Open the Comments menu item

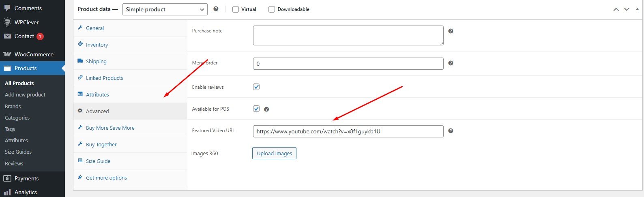click(32, 8)
